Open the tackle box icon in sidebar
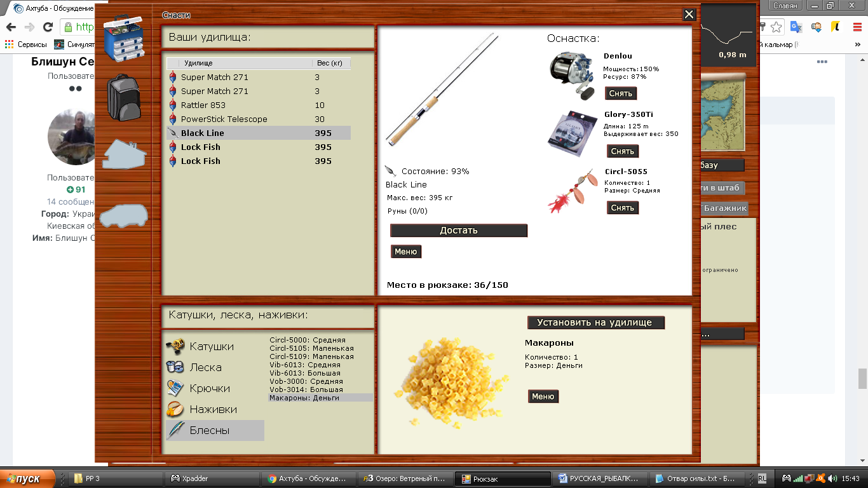Screen dimensions: 868x488 (x=123, y=39)
